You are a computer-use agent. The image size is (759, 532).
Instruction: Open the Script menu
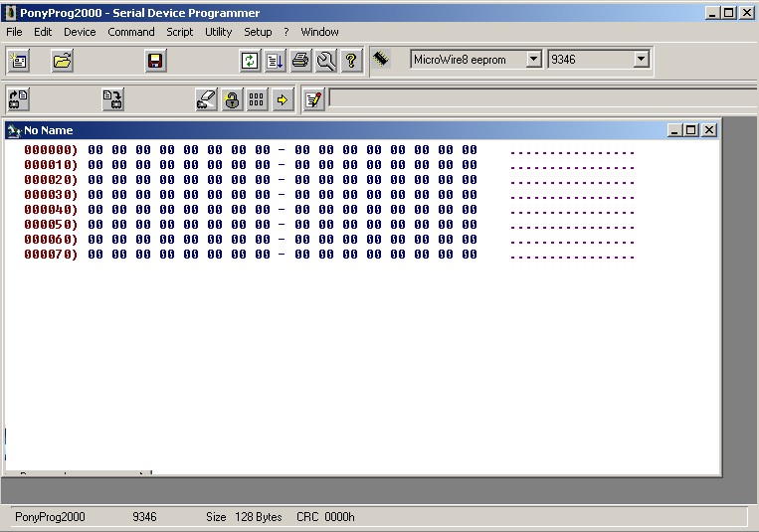[x=180, y=32]
